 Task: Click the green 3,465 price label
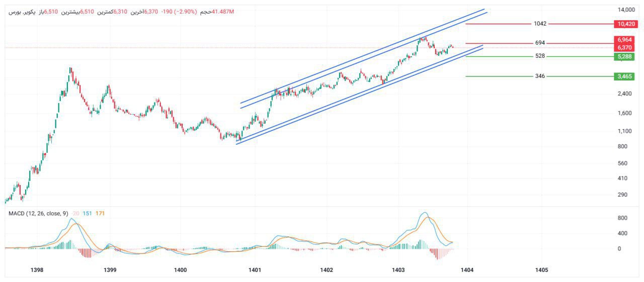623,76
